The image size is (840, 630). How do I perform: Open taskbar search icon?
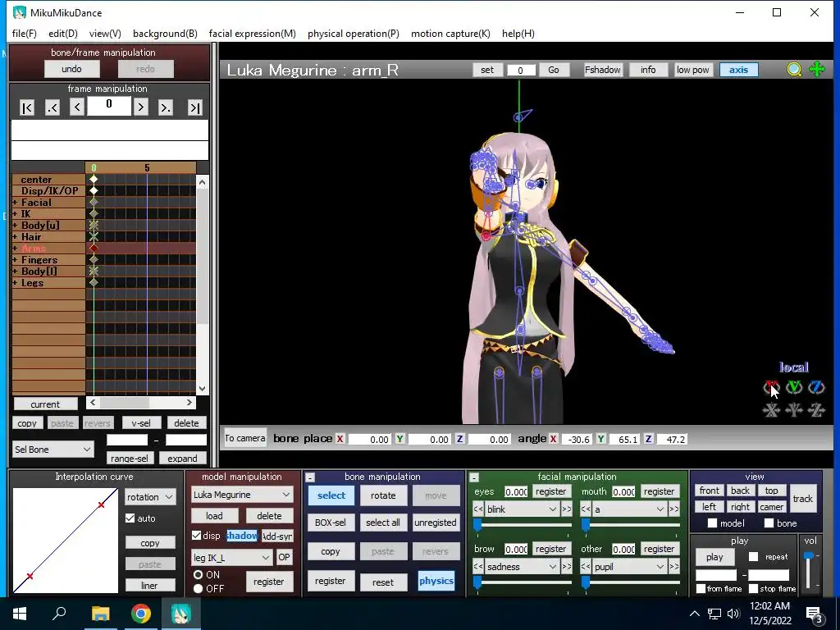[59, 614]
